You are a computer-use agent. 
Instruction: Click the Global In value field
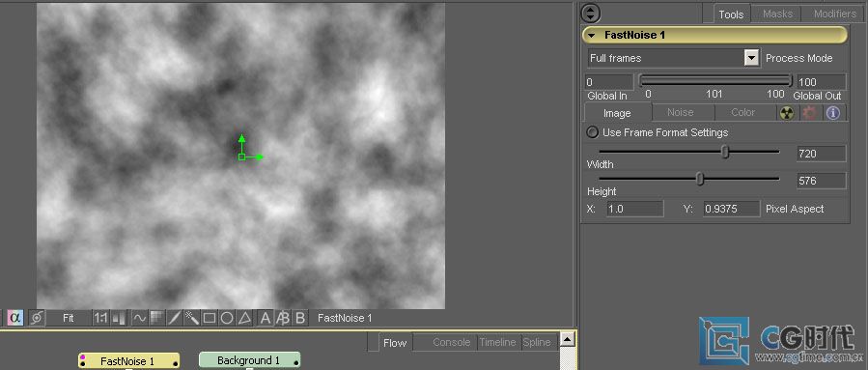pos(608,82)
